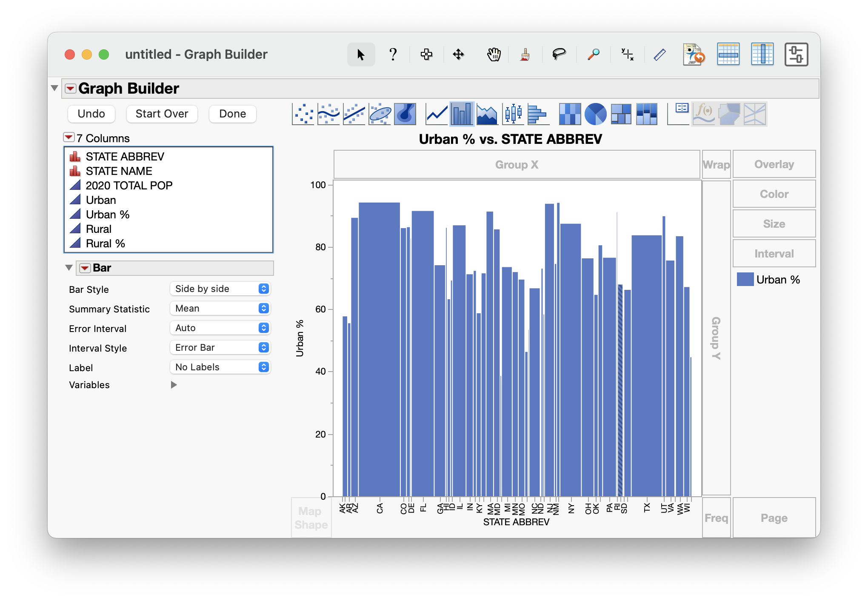Image resolution: width=868 pixels, height=601 pixels.
Task: Click the Done button
Action: pyautogui.click(x=232, y=114)
